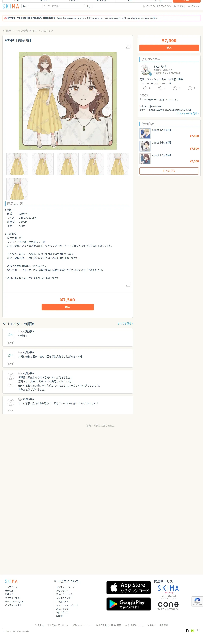Open footer 初めての方へ link
Viewport: 203px width, 644px height.
click(x=62, y=591)
